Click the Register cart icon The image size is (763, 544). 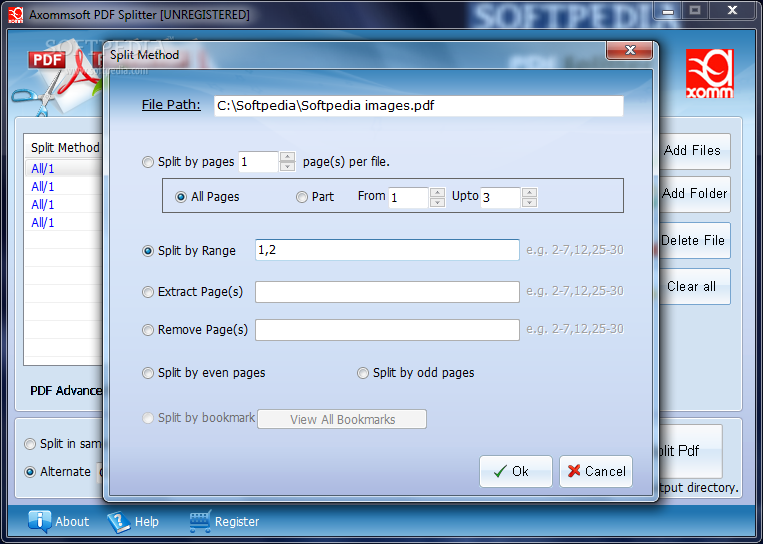[x=200, y=521]
